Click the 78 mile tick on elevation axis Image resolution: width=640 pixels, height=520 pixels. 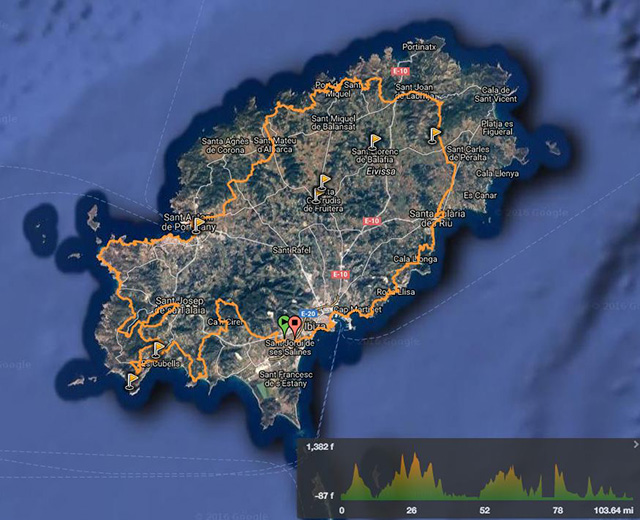click(558, 510)
